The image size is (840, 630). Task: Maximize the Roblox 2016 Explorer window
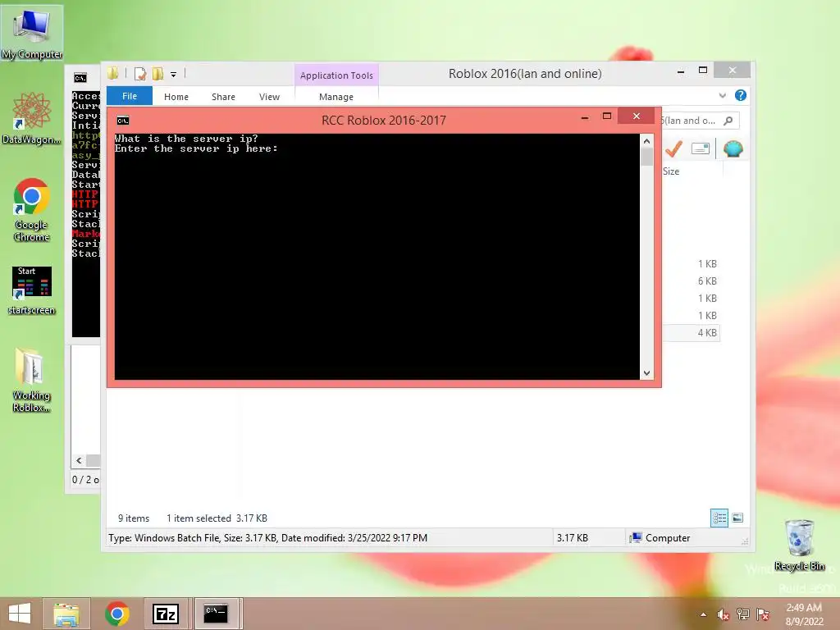[x=703, y=71]
